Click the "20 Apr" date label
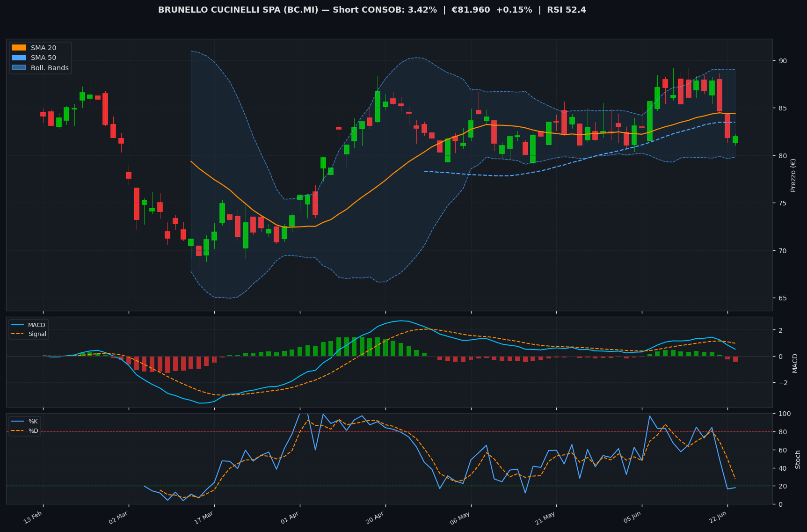Viewport: 807px width, 532px height. point(375,517)
